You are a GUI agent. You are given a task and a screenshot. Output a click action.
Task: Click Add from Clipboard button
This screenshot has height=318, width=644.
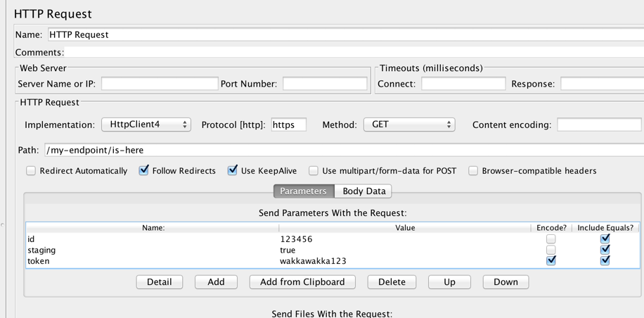pos(302,282)
